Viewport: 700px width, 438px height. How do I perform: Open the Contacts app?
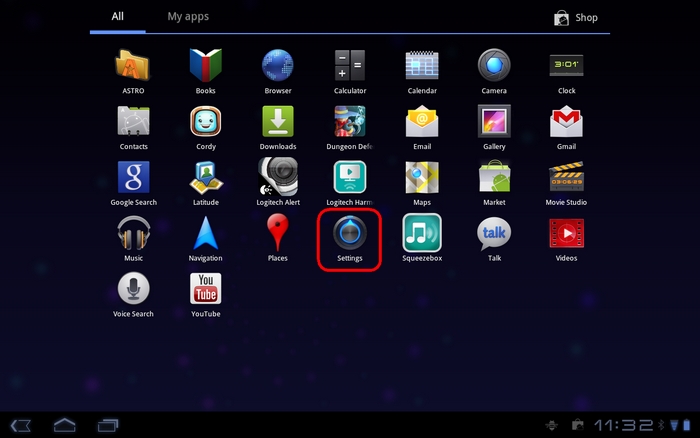click(133, 127)
